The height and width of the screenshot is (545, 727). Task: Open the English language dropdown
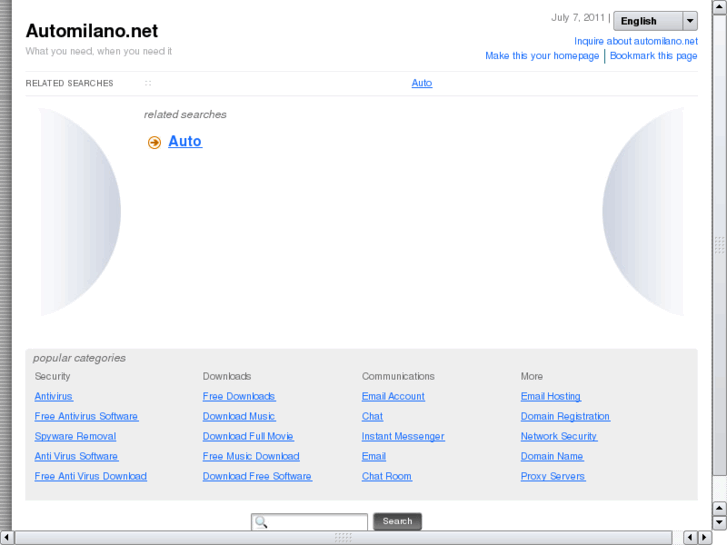click(x=655, y=21)
